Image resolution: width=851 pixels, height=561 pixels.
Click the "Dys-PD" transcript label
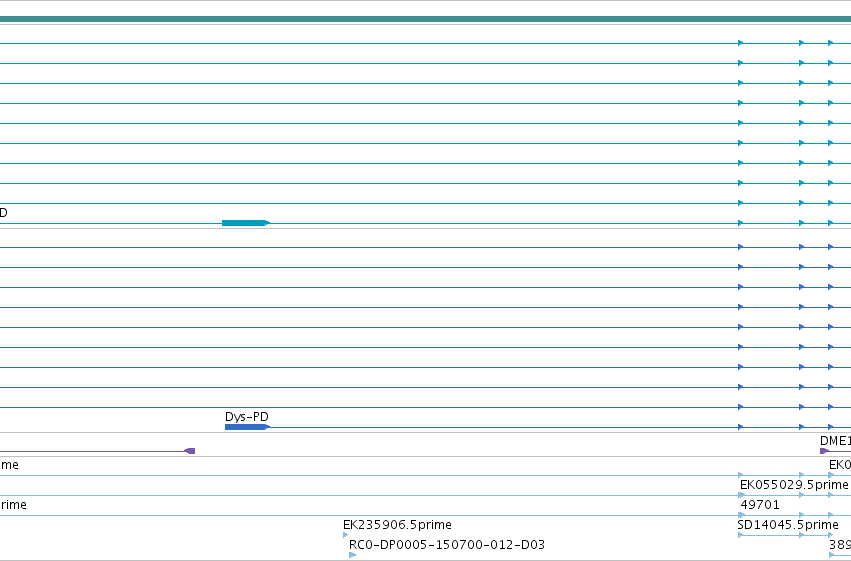(x=246, y=417)
